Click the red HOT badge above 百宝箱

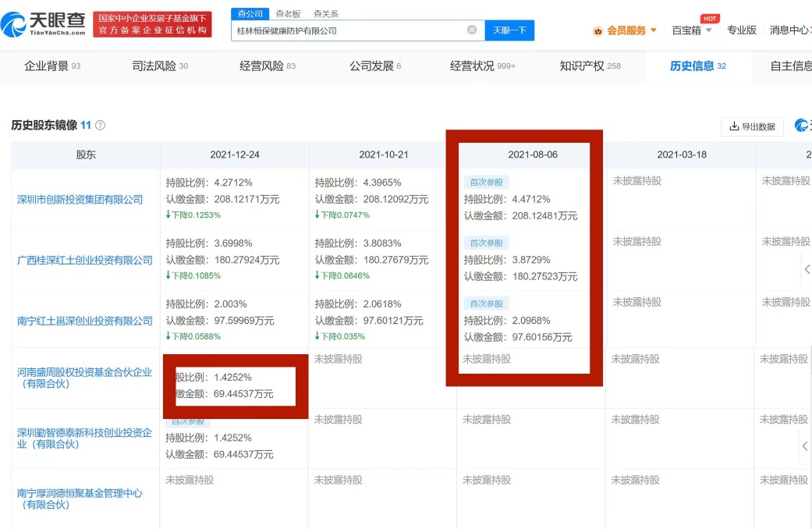709,18
